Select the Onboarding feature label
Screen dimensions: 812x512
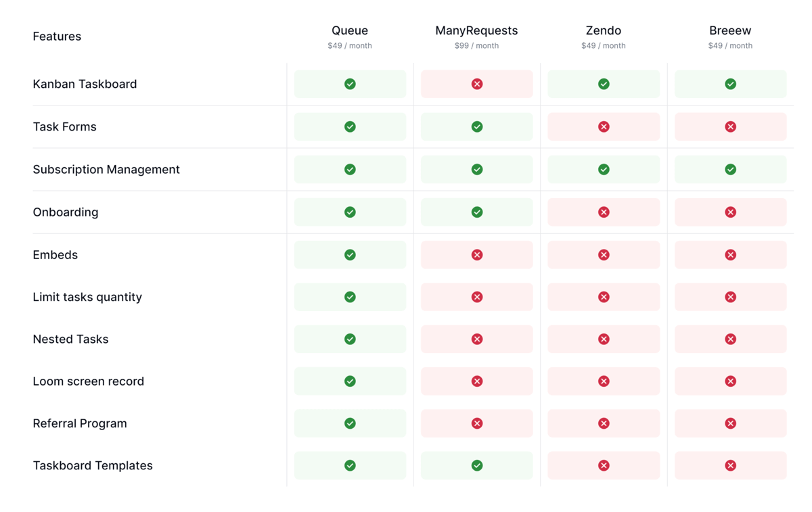66,212
